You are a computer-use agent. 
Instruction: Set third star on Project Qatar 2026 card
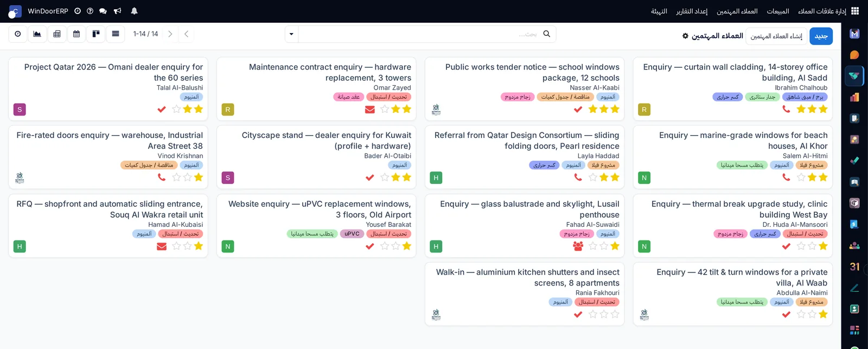176,109
